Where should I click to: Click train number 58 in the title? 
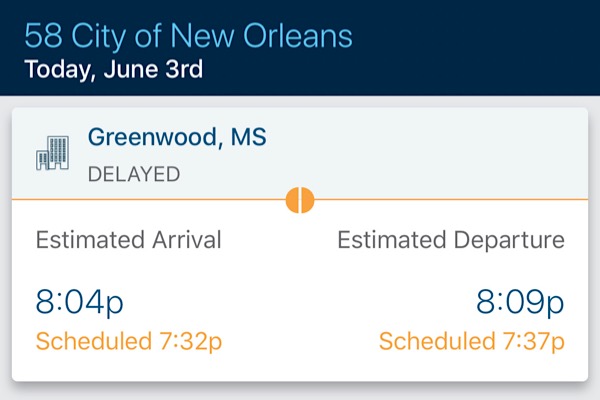[40, 37]
